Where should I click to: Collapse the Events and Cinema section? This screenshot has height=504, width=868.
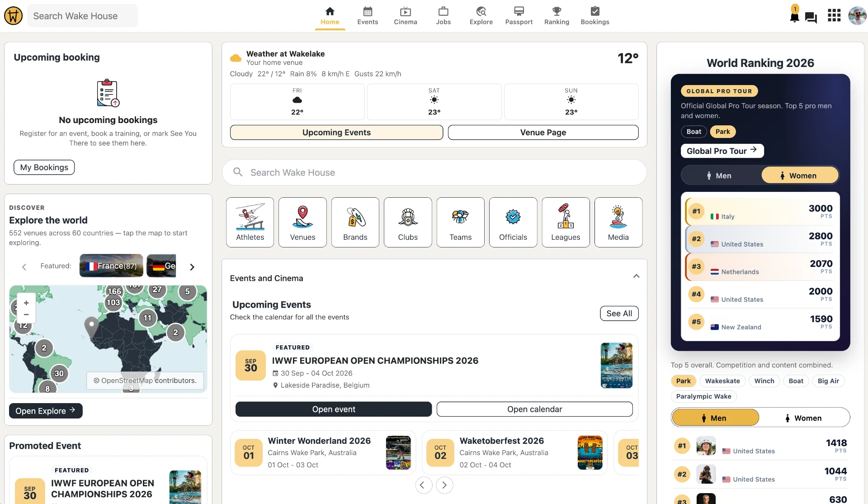pos(636,276)
